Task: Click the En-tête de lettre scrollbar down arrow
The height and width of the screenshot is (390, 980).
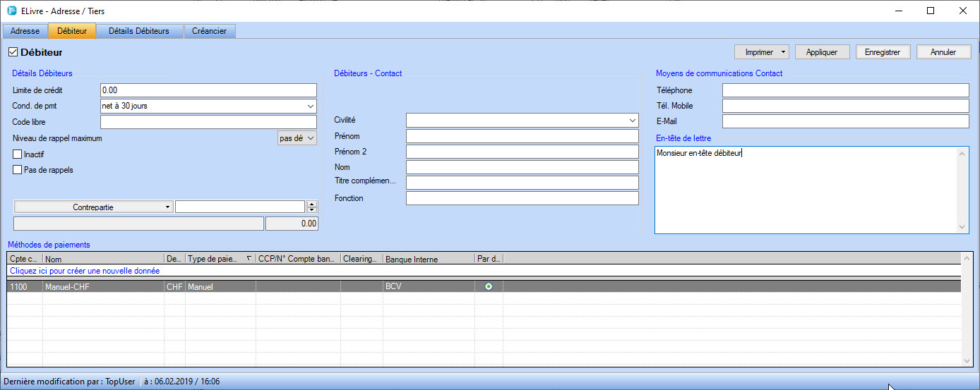Action: [963, 227]
